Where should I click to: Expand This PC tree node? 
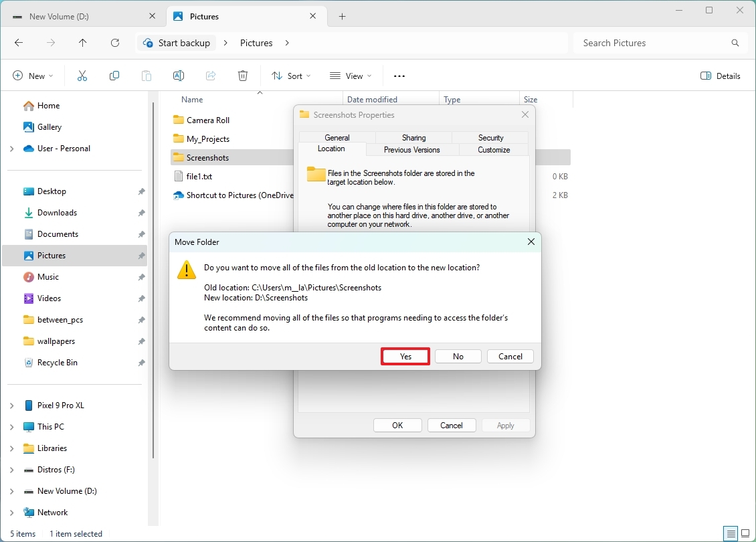(x=11, y=427)
